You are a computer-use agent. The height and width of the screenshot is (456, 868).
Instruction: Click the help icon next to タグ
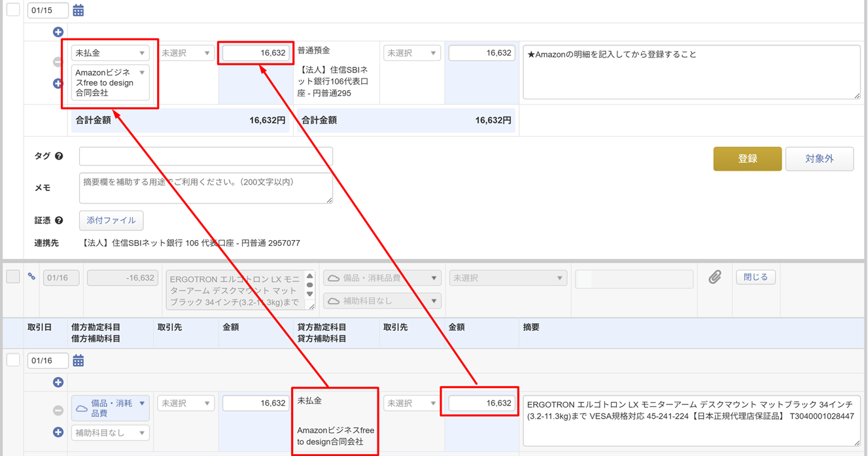click(x=59, y=156)
